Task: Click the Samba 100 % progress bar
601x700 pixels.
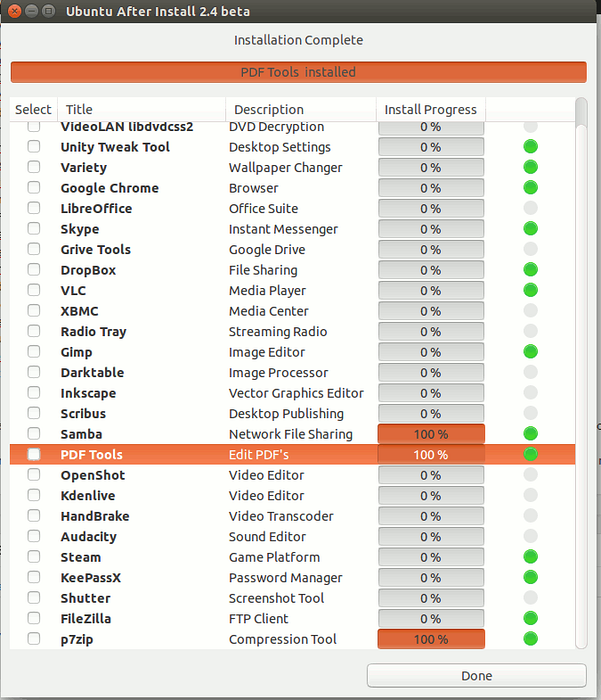Action: pos(431,434)
